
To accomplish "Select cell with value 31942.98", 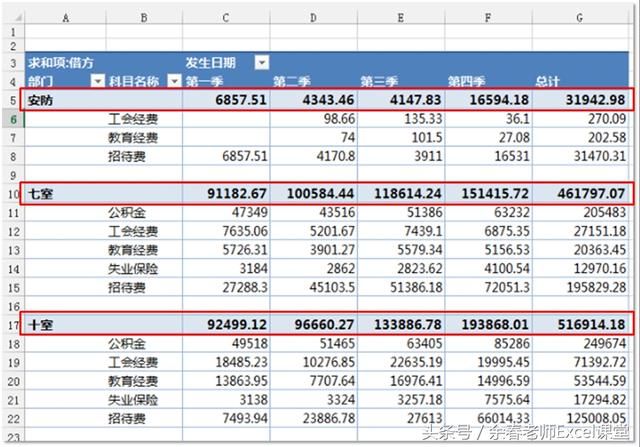I will click(x=581, y=100).
